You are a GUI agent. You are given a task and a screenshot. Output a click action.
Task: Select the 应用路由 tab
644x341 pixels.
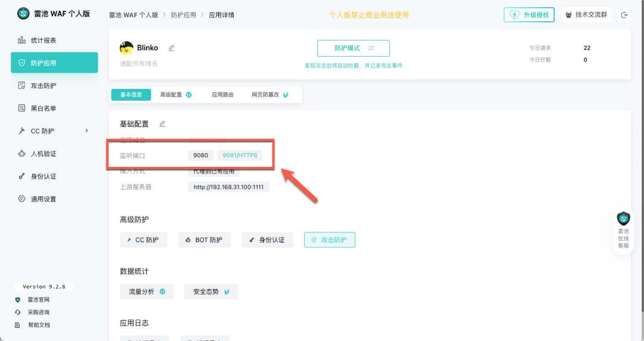pos(222,95)
